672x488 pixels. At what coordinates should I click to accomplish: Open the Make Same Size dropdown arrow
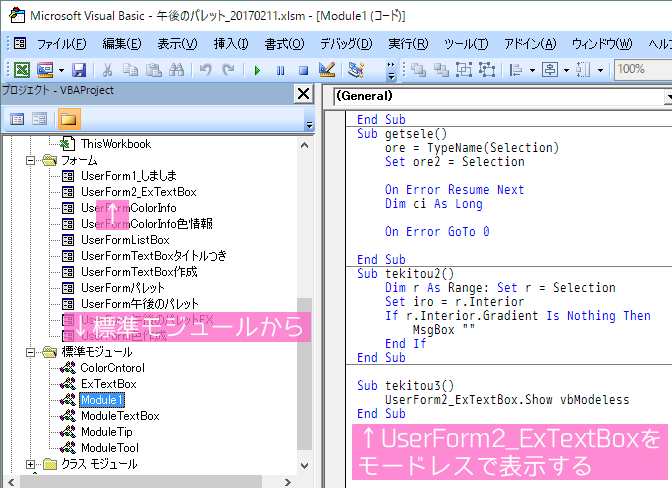pos(600,70)
